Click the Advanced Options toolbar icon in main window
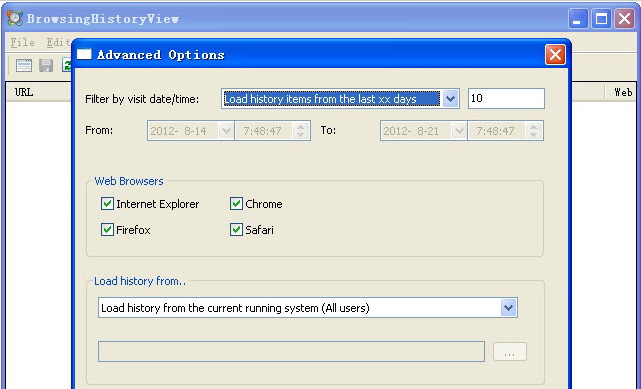 point(23,65)
